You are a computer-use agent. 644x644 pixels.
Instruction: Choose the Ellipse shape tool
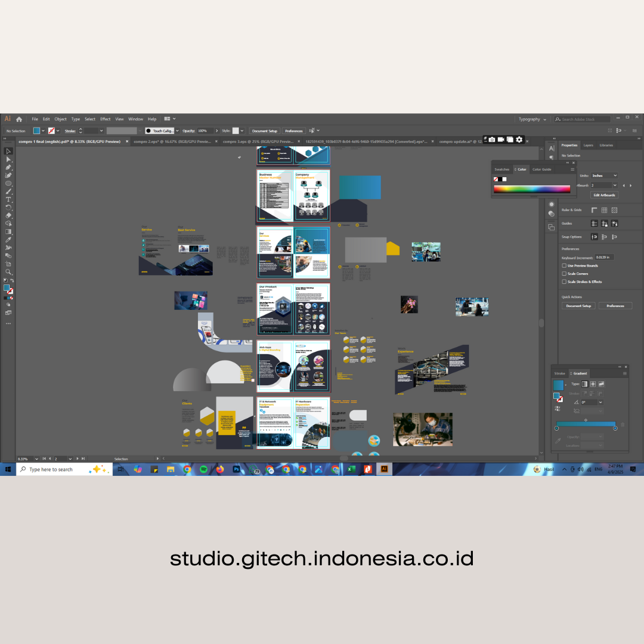point(8,183)
